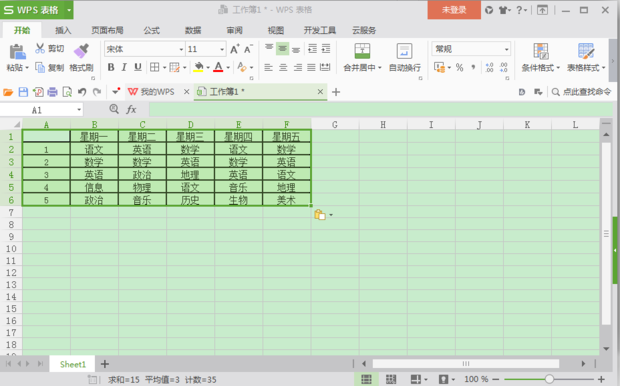Save the workbook with the disk icon
Image resolution: width=620 pixels, height=386 pixels.
point(23,92)
